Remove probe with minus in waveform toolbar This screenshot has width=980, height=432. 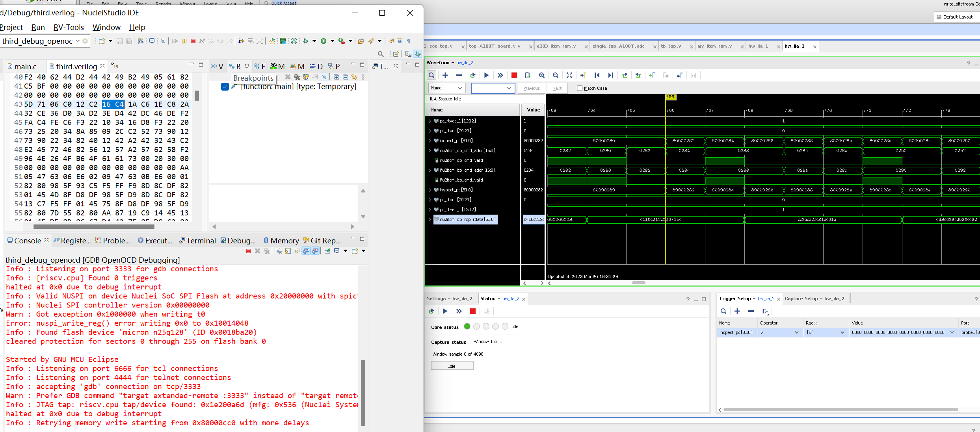coord(459,75)
